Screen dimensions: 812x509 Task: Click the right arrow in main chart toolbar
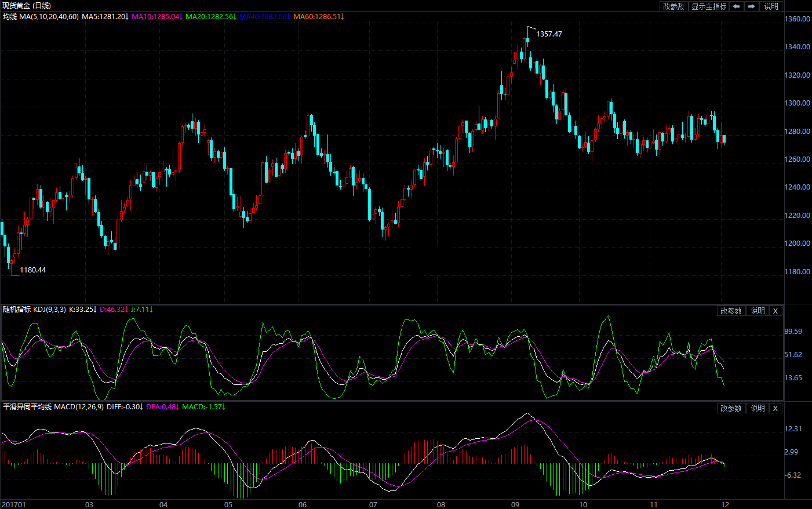752,6
